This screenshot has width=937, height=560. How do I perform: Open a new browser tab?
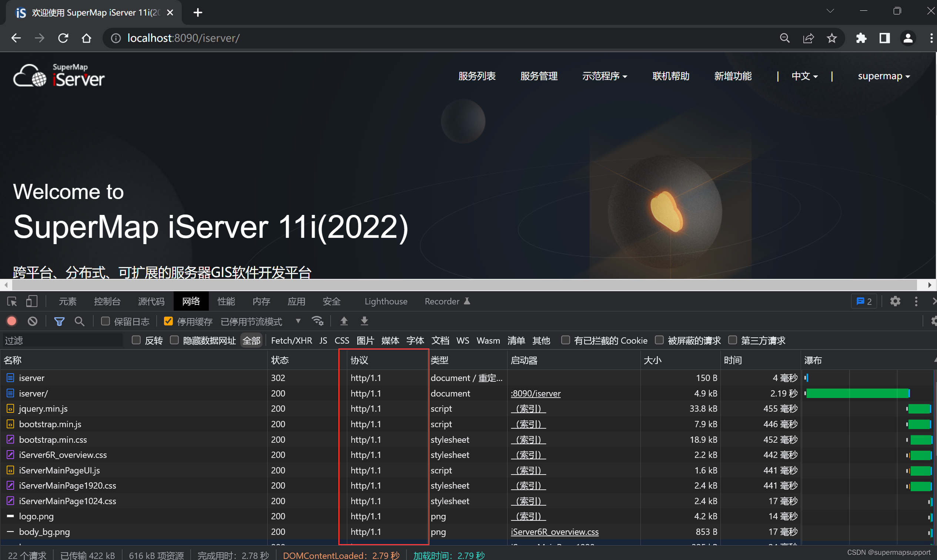[198, 13]
